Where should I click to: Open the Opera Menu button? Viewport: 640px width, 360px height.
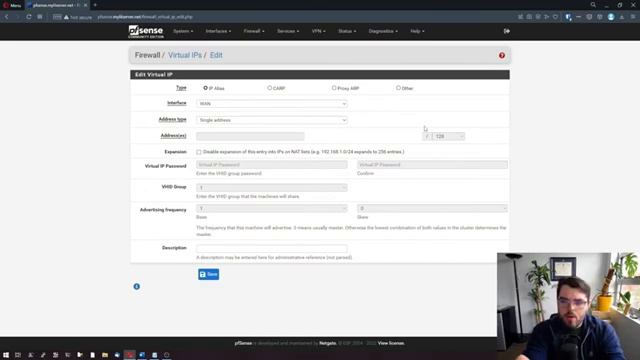point(12,5)
